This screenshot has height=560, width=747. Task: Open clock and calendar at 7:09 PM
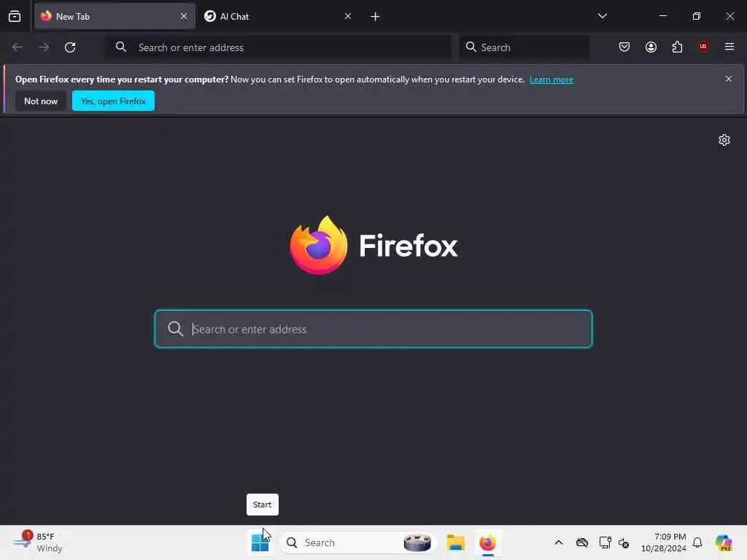click(664, 542)
